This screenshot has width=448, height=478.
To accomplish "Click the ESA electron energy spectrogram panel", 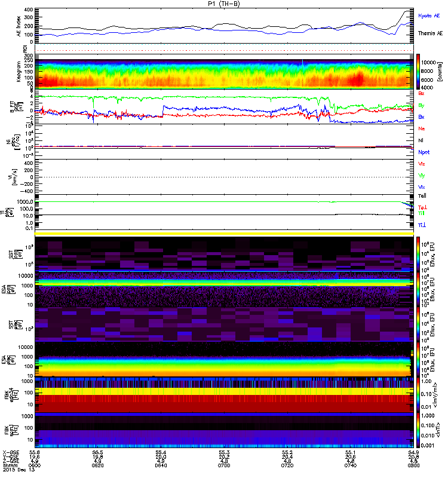I will tap(224, 360).
